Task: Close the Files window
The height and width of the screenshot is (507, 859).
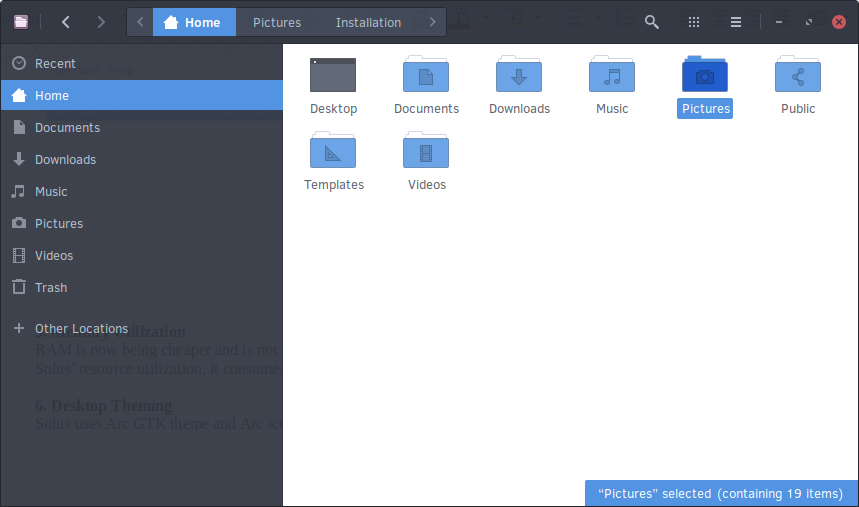Action: tap(839, 22)
